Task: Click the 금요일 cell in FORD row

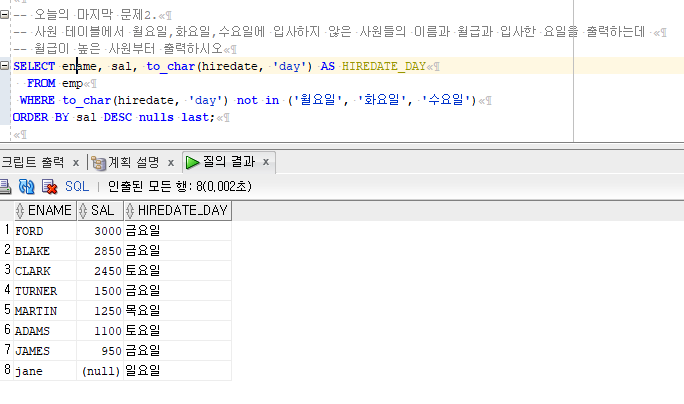Action: click(178, 231)
